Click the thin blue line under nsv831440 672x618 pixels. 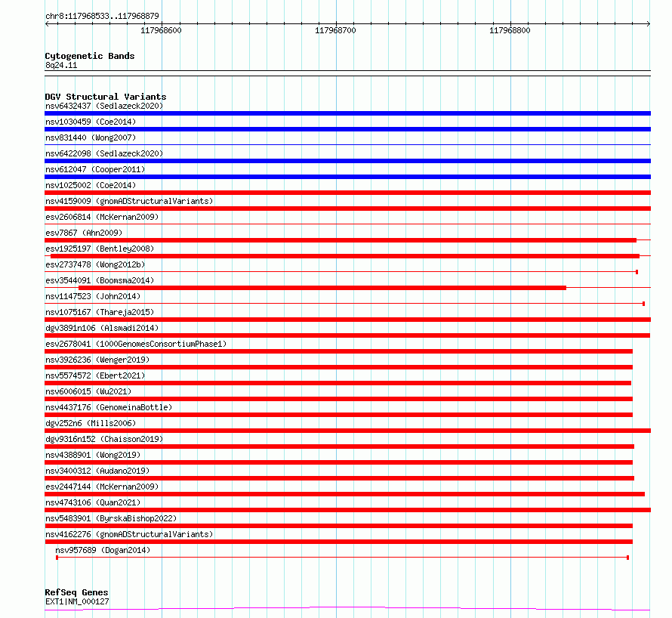point(347,145)
